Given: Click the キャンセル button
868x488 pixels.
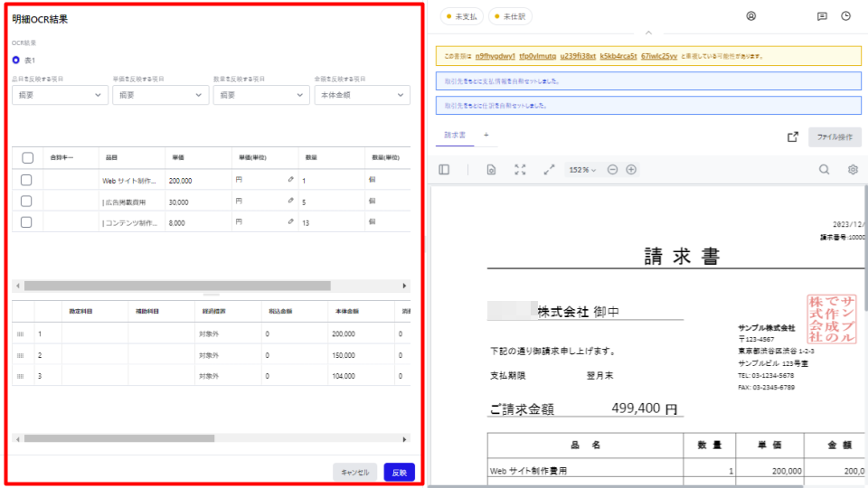Looking at the screenshot, I should click(x=354, y=473).
